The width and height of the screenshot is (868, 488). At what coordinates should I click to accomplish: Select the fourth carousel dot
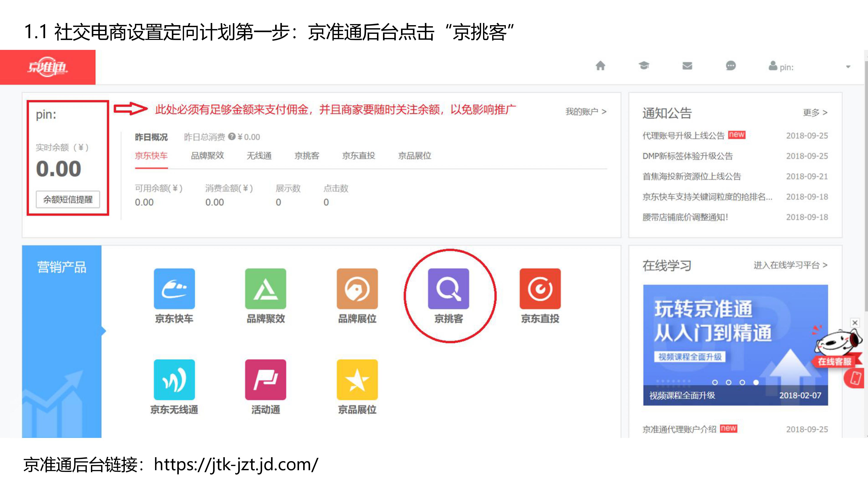756,382
